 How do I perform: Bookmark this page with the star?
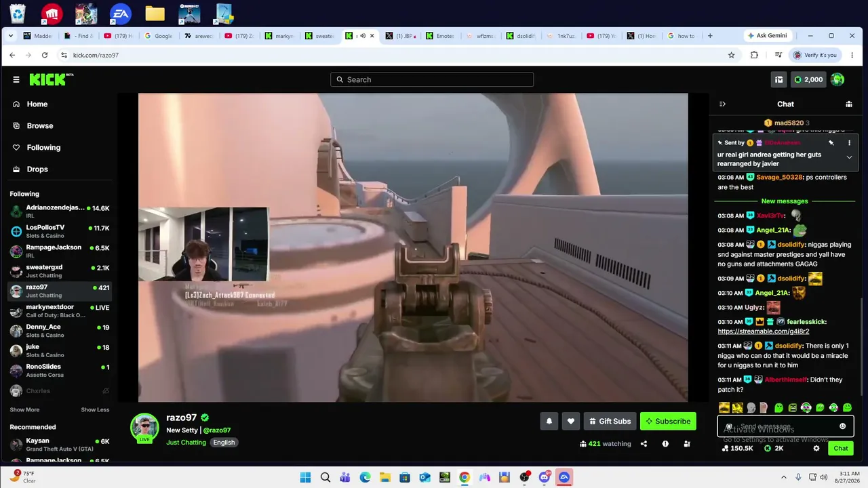[731, 55]
